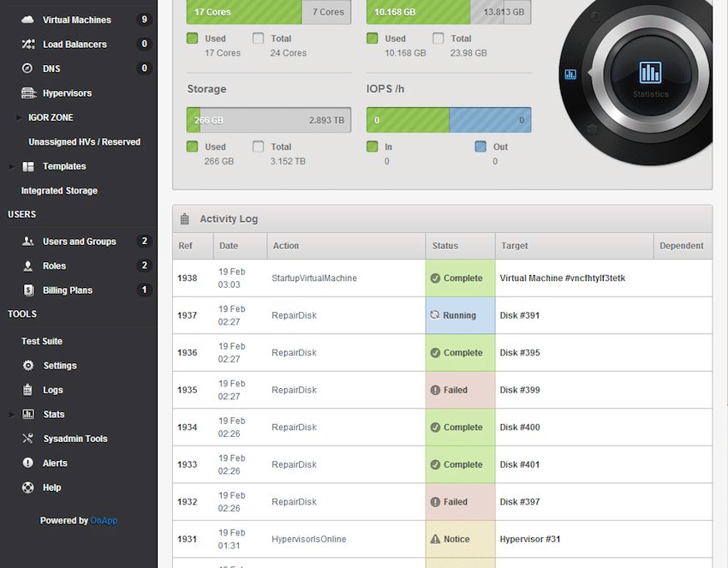
Task: Click StartupVirtualMachine action text
Action: coord(314,278)
